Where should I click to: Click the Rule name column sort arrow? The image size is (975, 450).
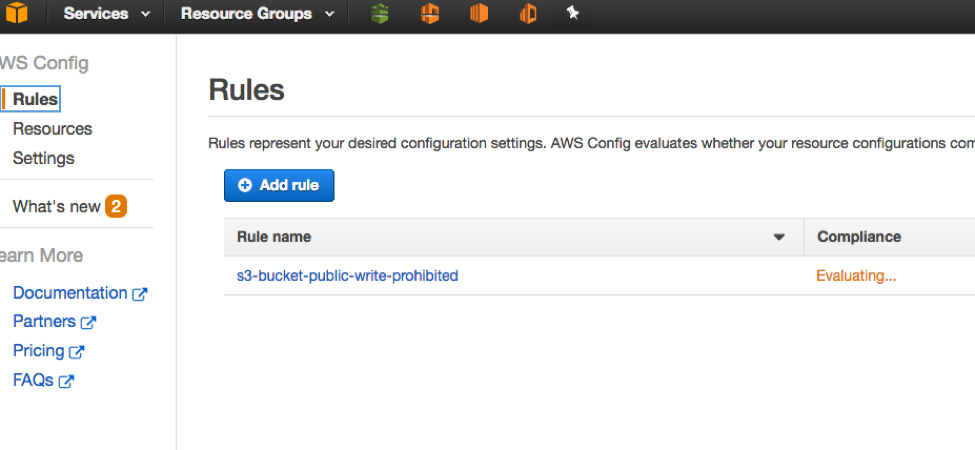(x=779, y=238)
